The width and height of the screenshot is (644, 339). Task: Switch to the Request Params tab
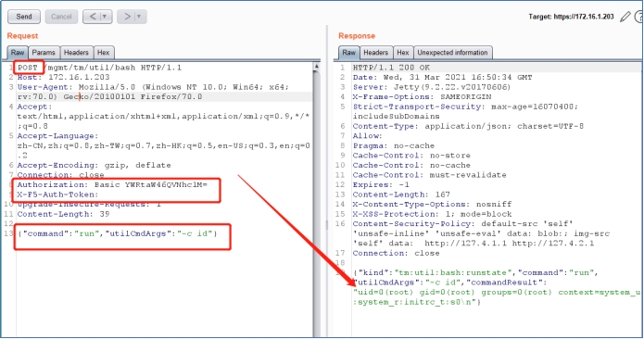click(44, 53)
